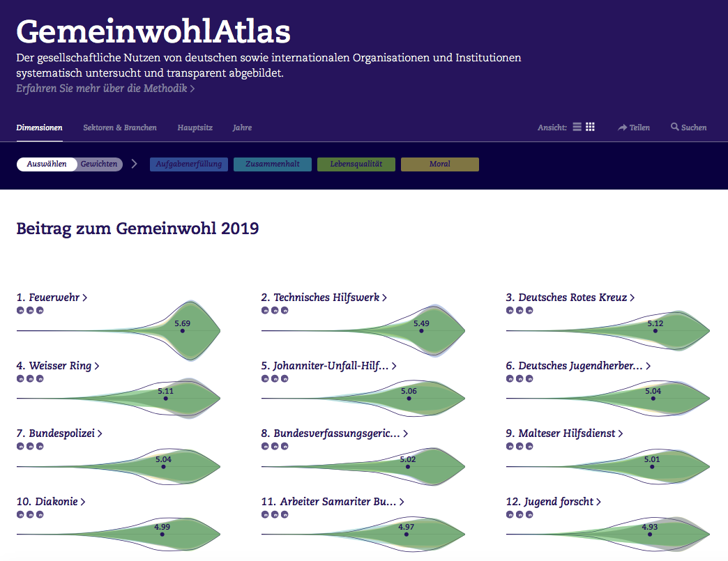
Task: Open the Sektoren & Branchen tab
Action: (120, 128)
